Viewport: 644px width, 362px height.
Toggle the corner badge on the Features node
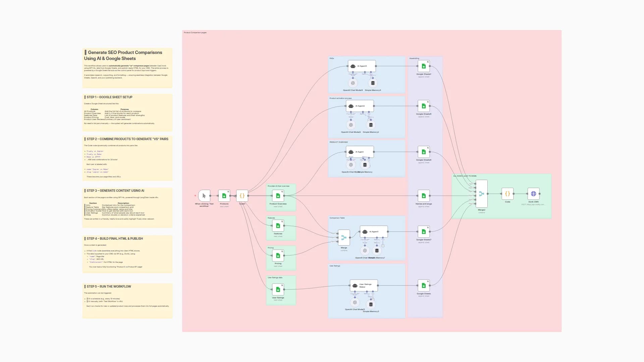click(x=283, y=222)
